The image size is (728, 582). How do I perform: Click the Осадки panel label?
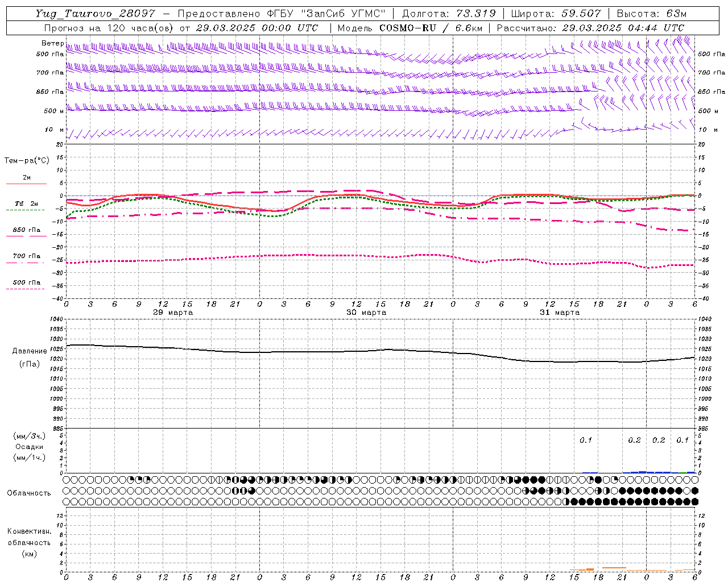click(x=29, y=447)
